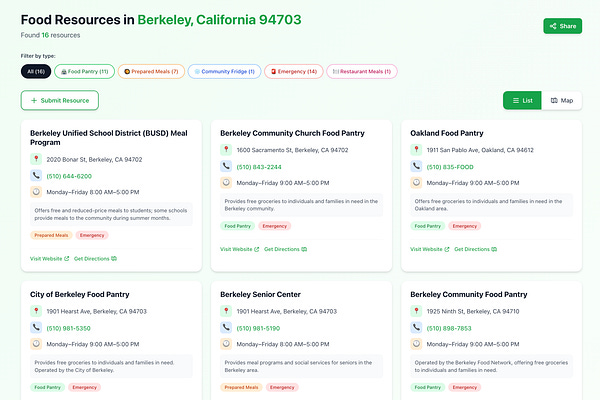Select the Berkeley Senior Center title
Viewport: 600px width, 400px height.
tap(260, 294)
